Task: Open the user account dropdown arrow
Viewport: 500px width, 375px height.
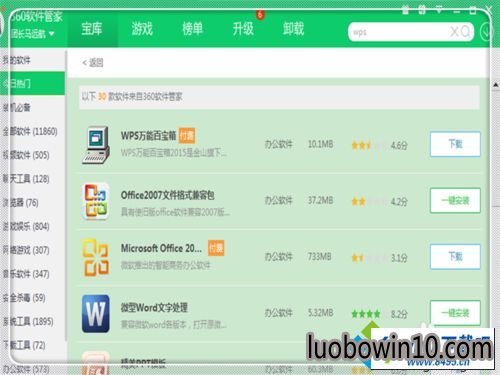Action: [51, 33]
